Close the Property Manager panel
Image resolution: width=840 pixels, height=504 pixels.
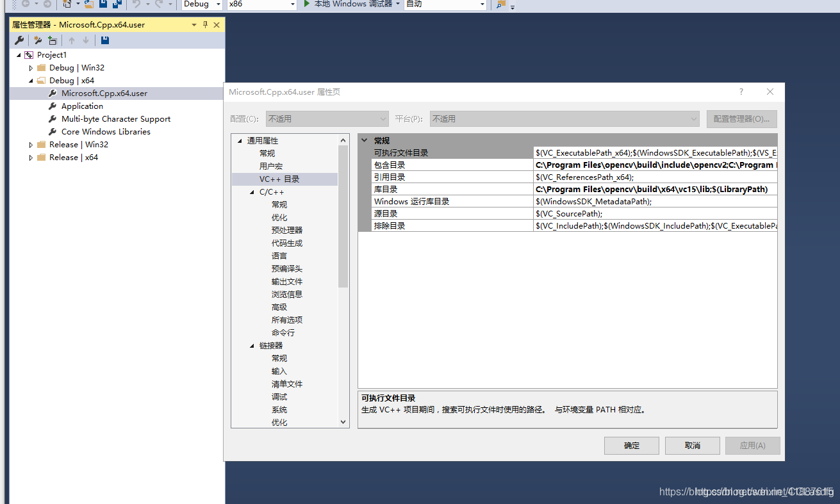coord(217,24)
